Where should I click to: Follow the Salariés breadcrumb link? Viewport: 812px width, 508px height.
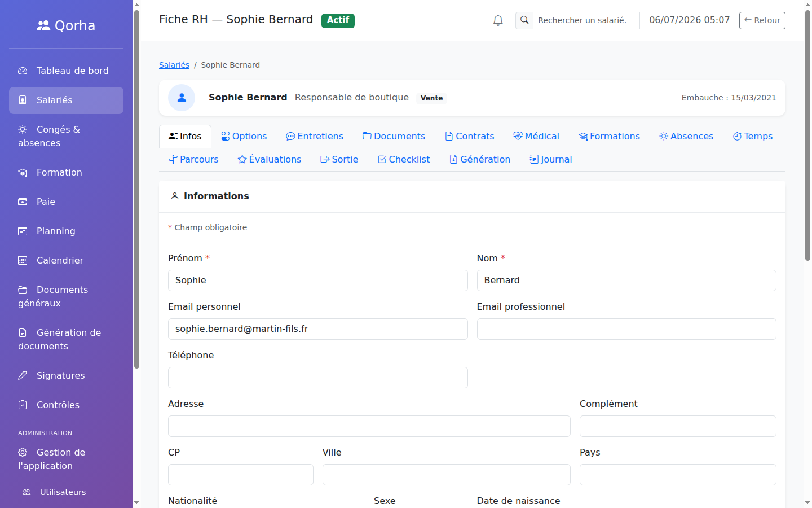point(174,65)
